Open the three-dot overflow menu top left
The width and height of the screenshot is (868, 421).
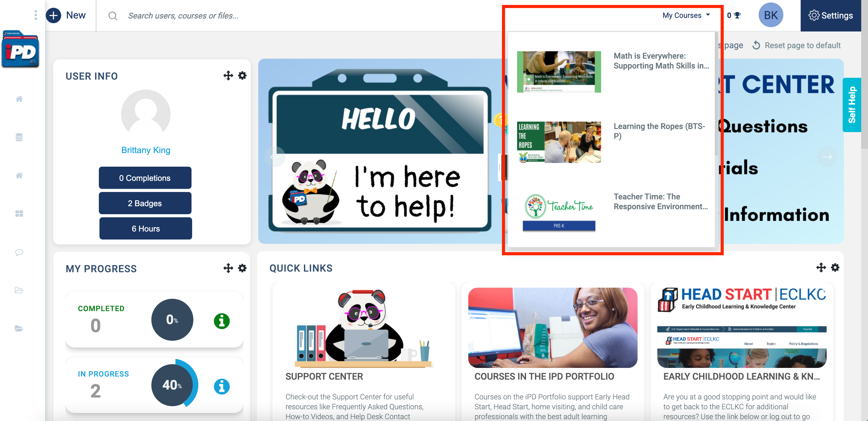tap(36, 15)
